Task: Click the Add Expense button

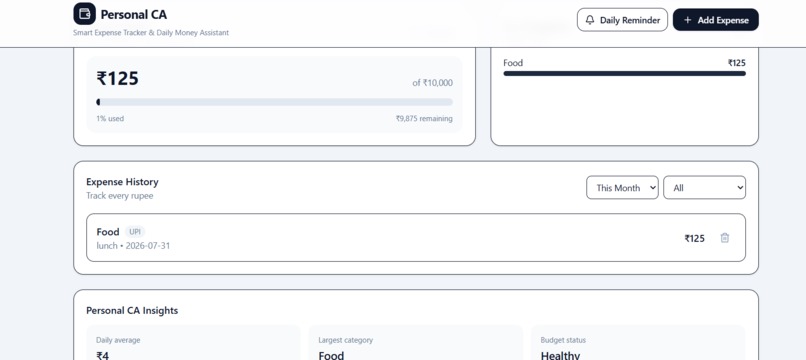Action: [x=716, y=20]
